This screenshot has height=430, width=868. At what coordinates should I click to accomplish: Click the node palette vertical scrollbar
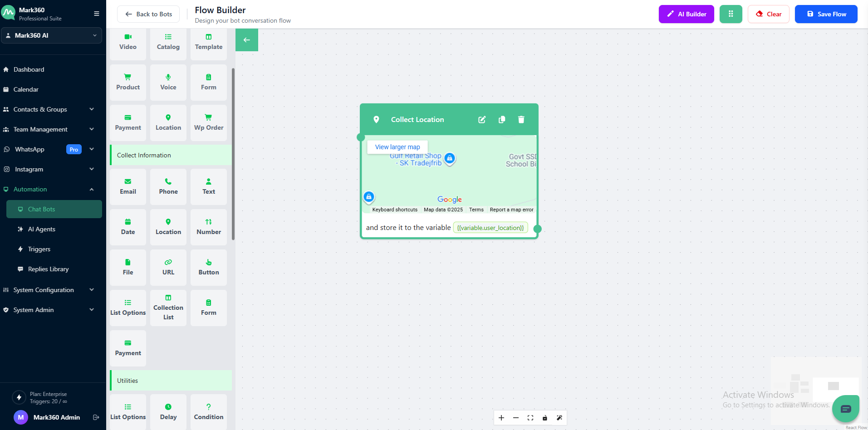tap(233, 154)
